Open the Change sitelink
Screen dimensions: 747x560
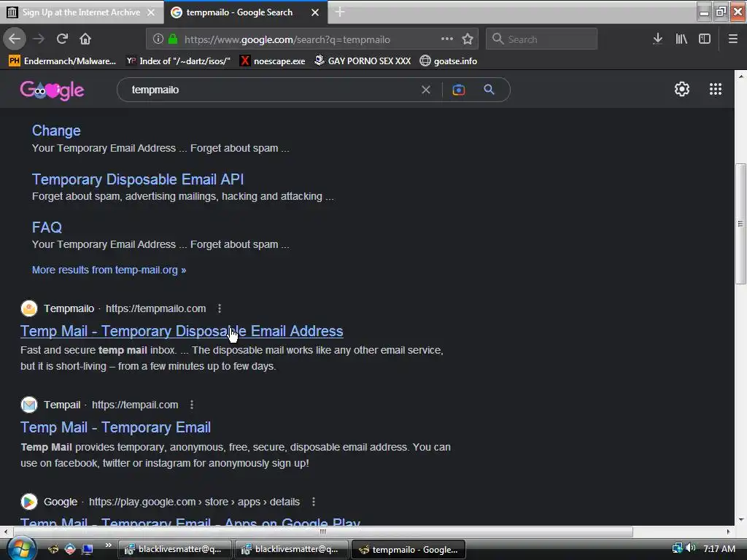click(56, 131)
